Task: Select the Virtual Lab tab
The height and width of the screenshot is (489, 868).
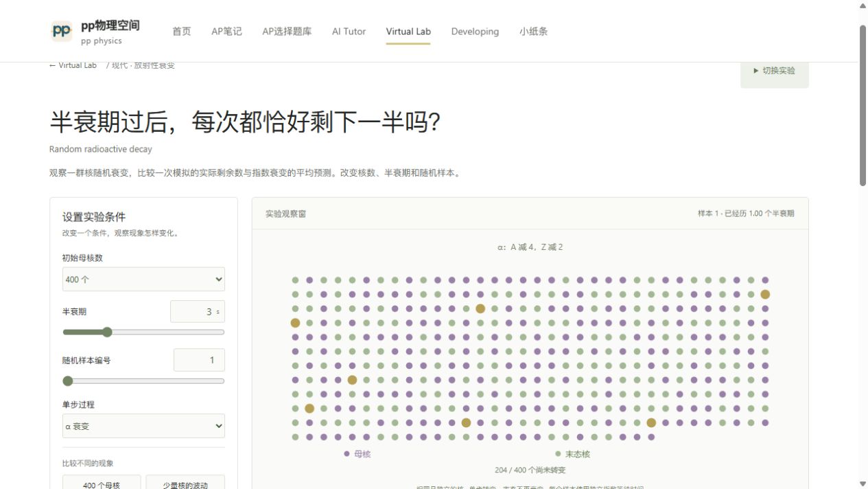Action: coord(408,32)
